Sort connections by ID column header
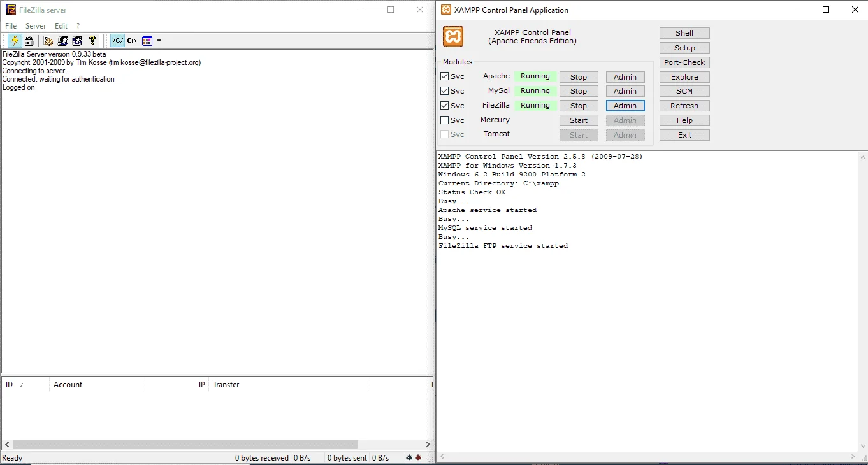Viewport: 868px width, 465px height. pos(25,385)
